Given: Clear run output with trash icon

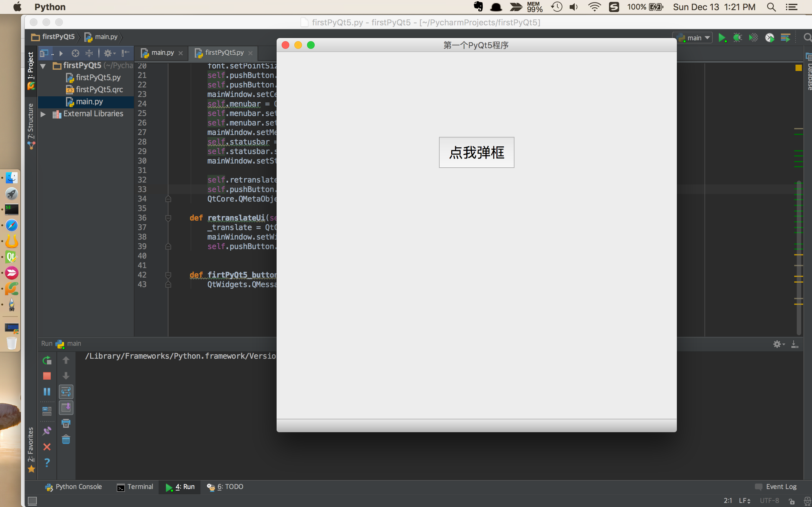Looking at the screenshot, I should coord(66,440).
